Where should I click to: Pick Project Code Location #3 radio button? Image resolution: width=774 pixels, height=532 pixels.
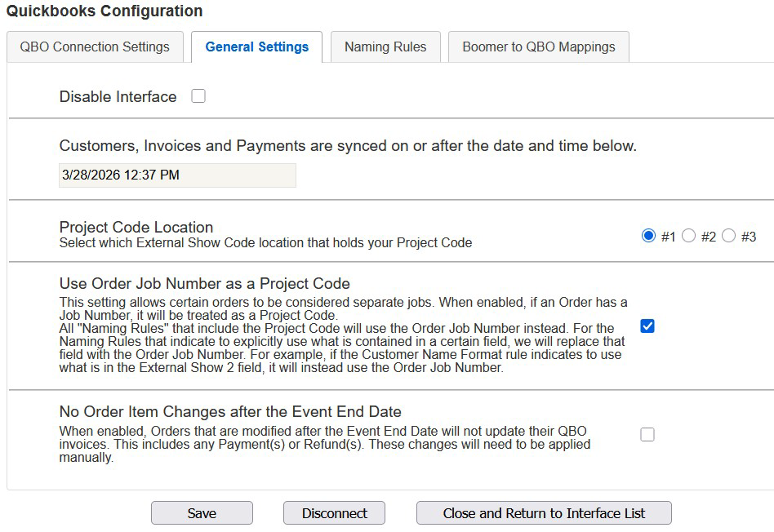click(728, 236)
